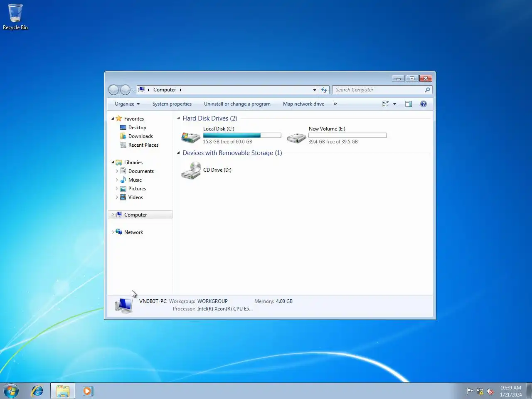Click the Local Disk (C:) usage bar
This screenshot has width=532, height=399.
point(242,135)
